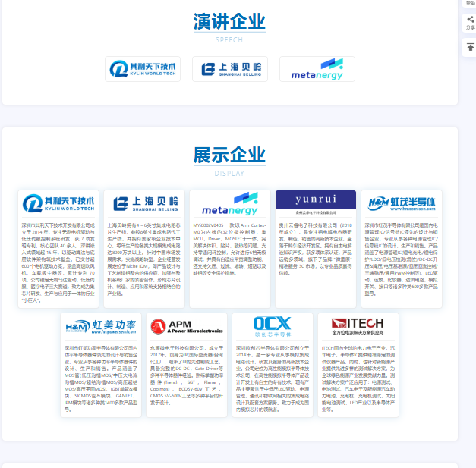Open metanergy logo under 演讲企业
Screen dimensions: 476x468
317,69
